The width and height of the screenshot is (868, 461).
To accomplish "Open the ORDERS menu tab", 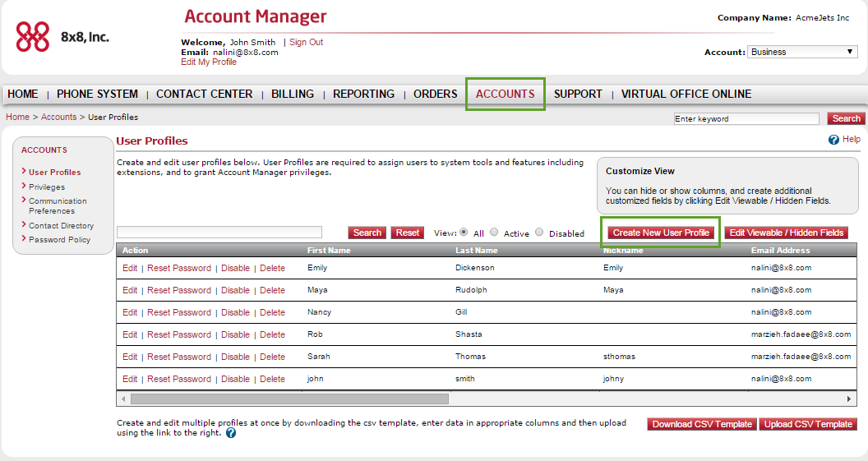I will [435, 94].
